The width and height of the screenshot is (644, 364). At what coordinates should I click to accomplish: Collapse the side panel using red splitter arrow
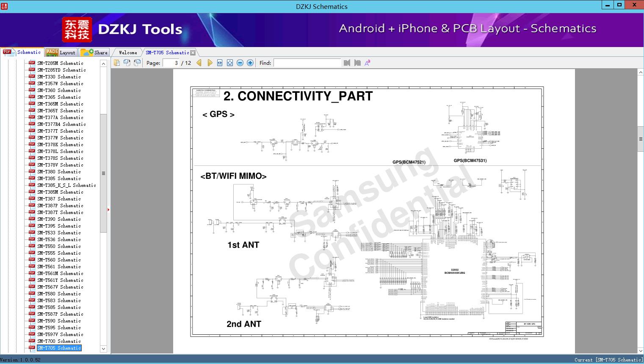pyautogui.click(x=108, y=209)
